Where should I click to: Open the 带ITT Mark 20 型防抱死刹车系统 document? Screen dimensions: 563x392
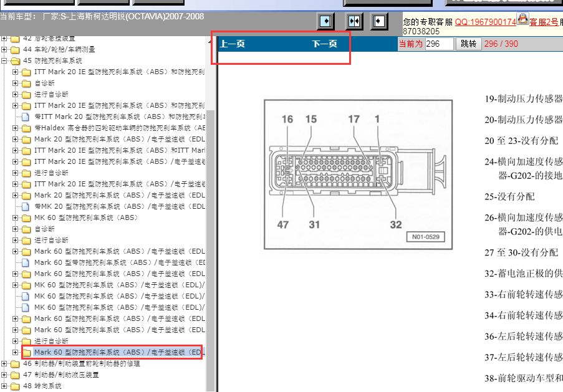point(120,117)
